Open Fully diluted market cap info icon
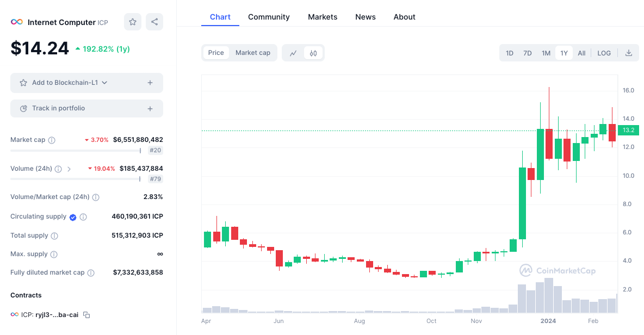 click(x=91, y=272)
